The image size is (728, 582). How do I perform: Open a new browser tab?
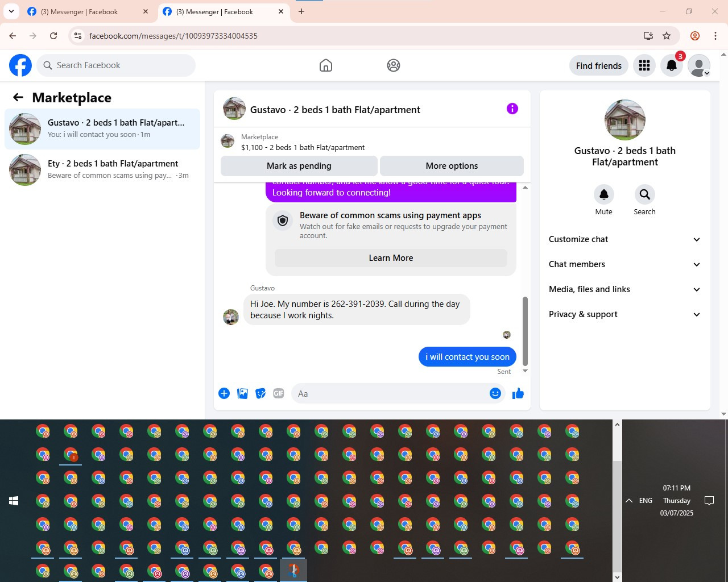(x=301, y=11)
